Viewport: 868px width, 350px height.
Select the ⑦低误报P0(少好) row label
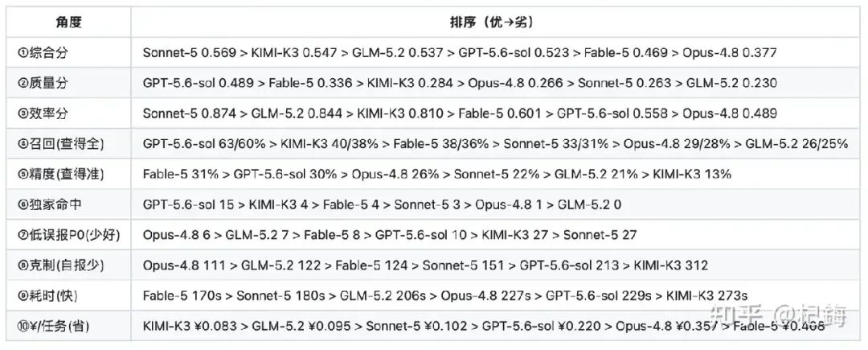68,235
